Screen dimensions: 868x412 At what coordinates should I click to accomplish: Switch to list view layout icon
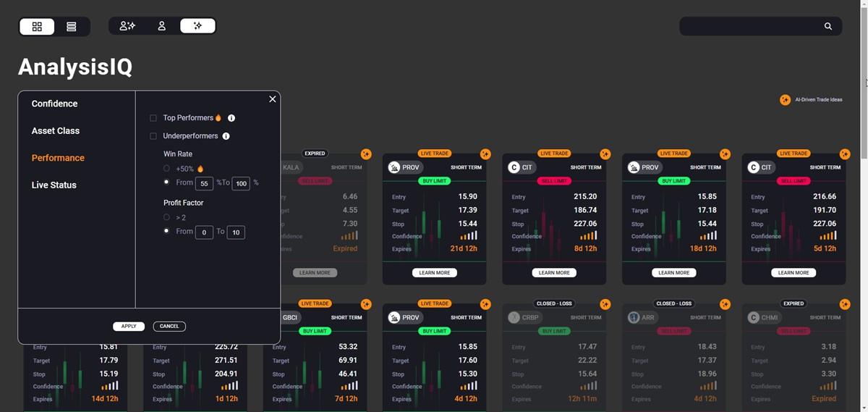pos(71,27)
